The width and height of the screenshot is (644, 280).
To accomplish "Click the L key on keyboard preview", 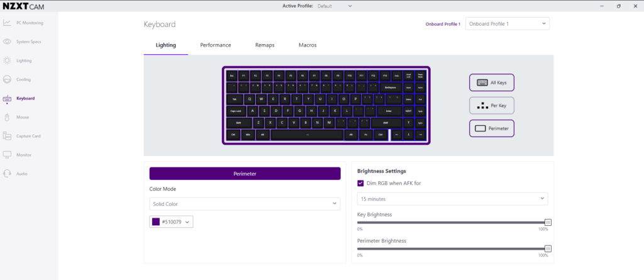I will click(347, 111).
